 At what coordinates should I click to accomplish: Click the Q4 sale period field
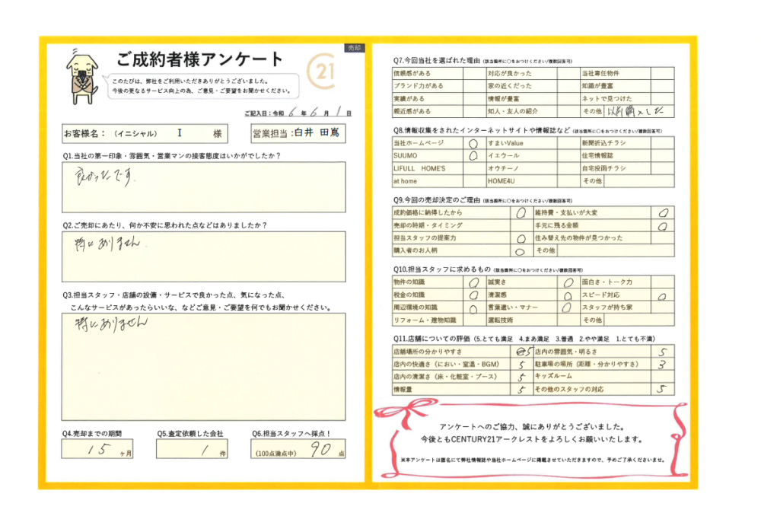(100, 449)
